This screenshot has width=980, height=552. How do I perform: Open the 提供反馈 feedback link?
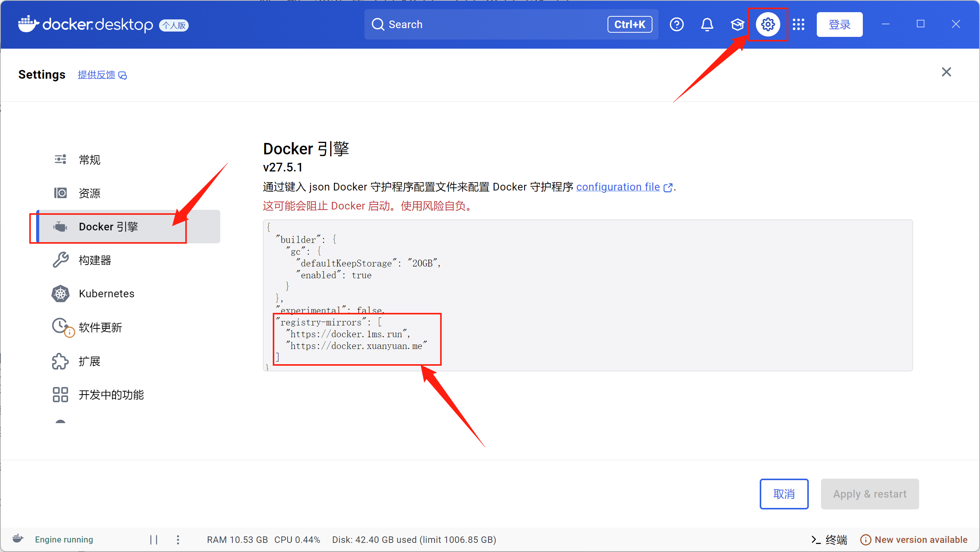97,75
